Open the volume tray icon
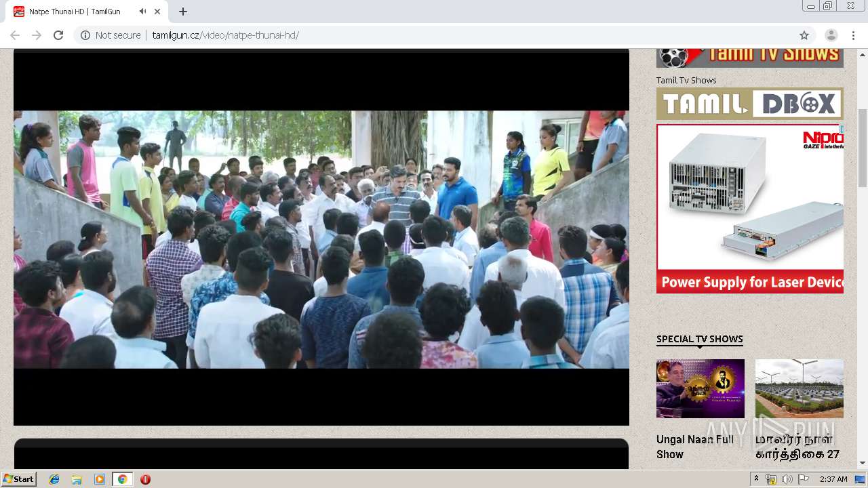The image size is (868, 488). [x=787, y=479]
